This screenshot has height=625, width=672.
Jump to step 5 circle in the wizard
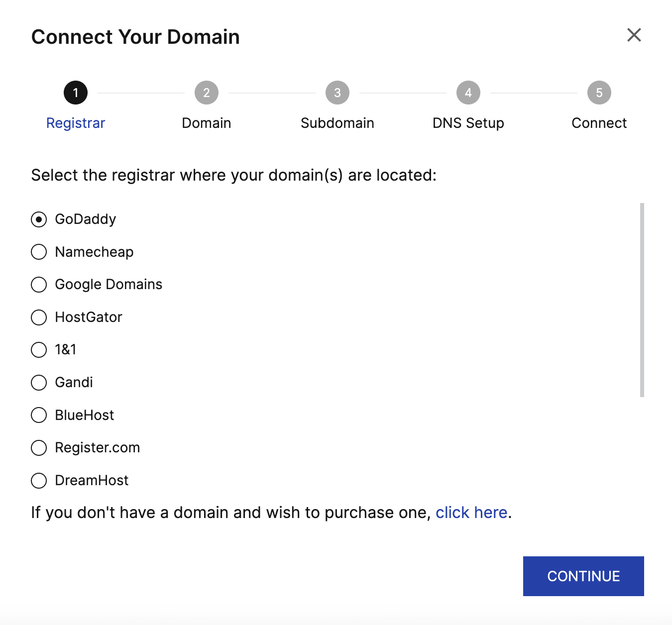point(599,93)
